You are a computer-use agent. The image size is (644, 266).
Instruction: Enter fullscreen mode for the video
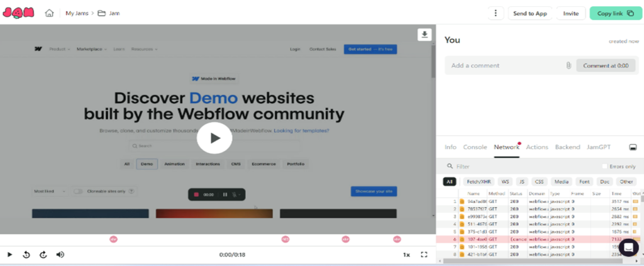tap(424, 255)
